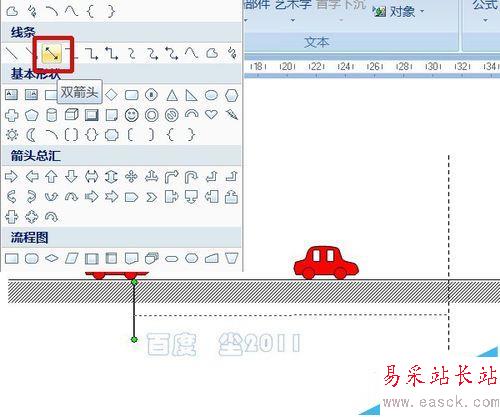Pick the regular pentagon shape

(32, 115)
